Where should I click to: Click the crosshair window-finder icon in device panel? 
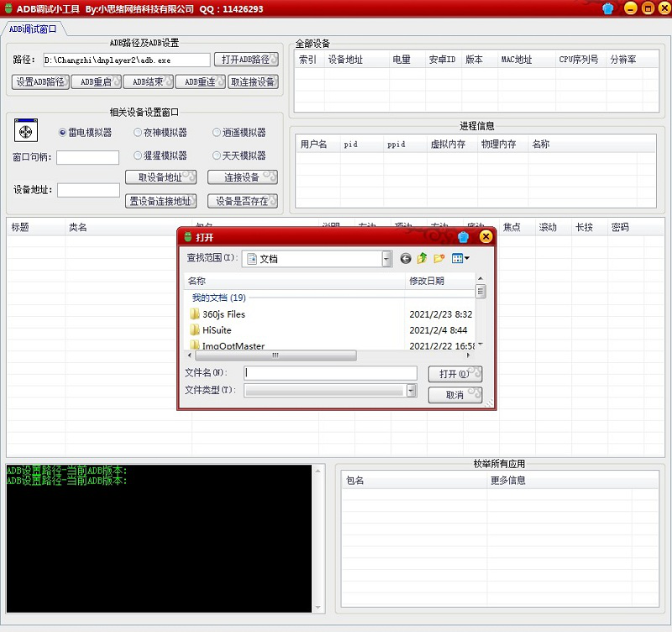coord(25,129)
